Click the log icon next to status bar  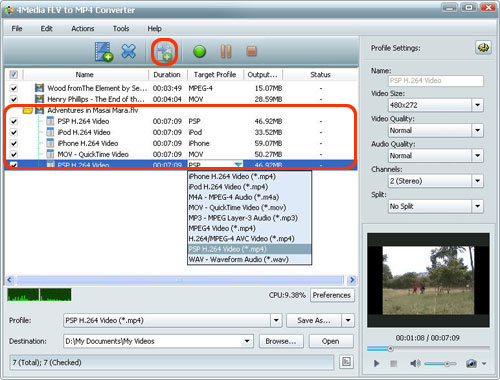click(346, 362)
